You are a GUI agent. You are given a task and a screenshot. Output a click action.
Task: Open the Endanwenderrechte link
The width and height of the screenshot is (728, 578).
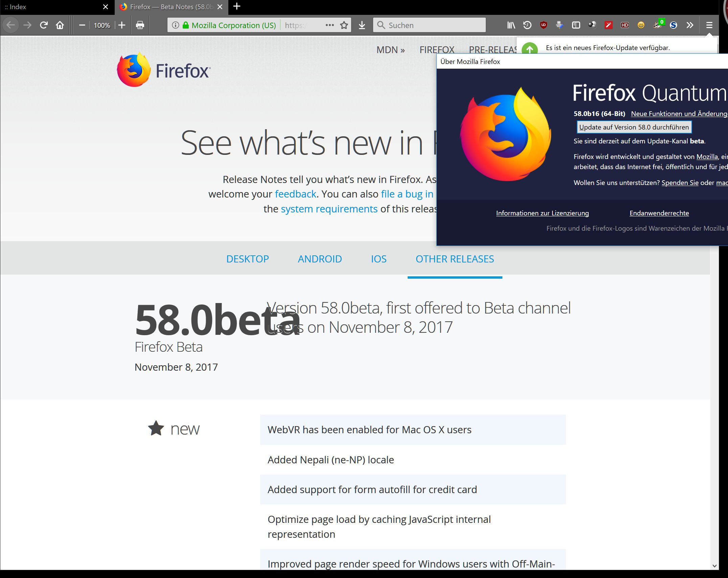pos(659,213)
